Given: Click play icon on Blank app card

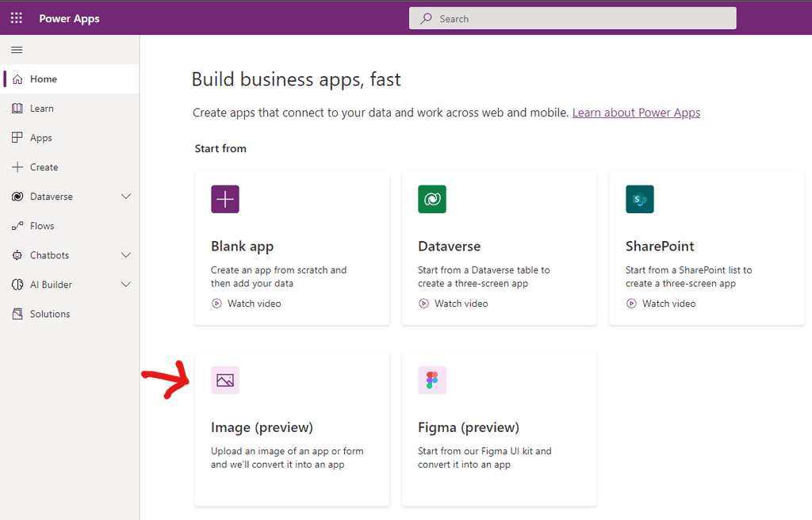Looking at the screenshot, I should pyautogui.click(x=216, y=304).
